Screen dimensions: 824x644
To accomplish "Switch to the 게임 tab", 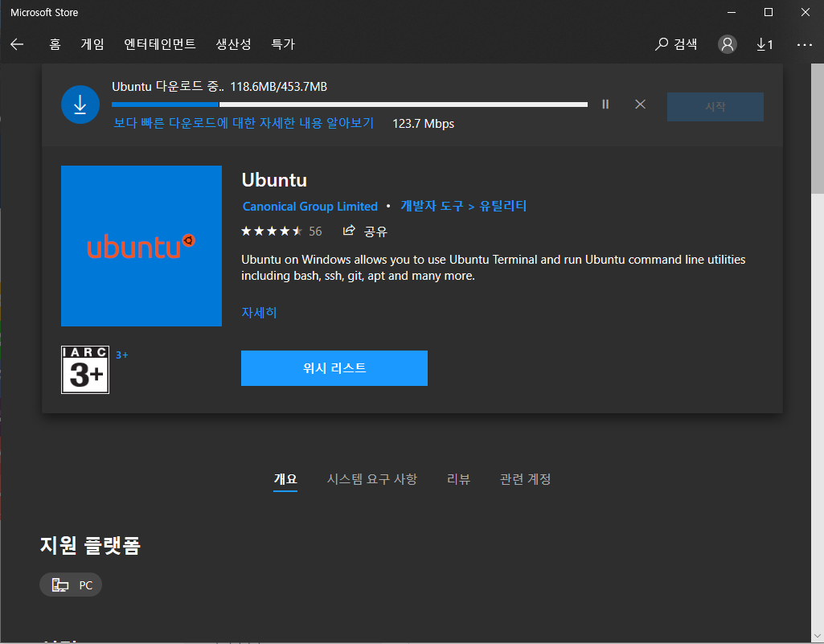I will (x=92, y=44).
